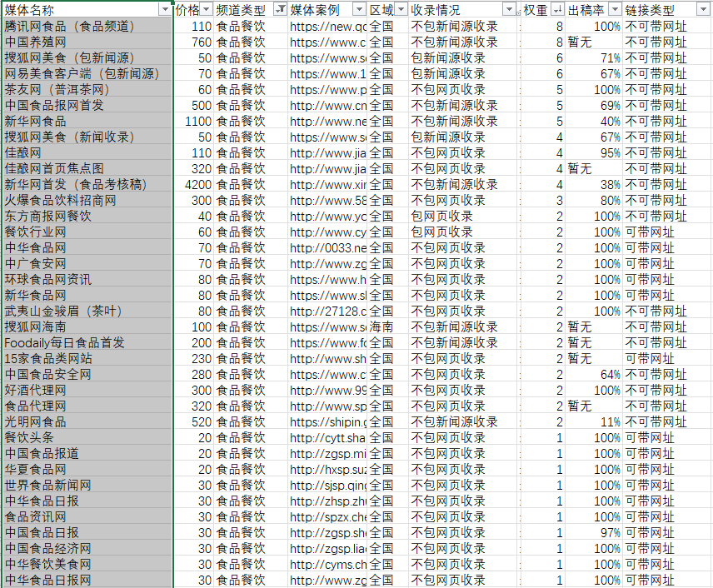Viewport: 713px width, 588px height.
Task: Select 包网页收录 in the 餐饮行业网 row
Action: click(463, 232)
